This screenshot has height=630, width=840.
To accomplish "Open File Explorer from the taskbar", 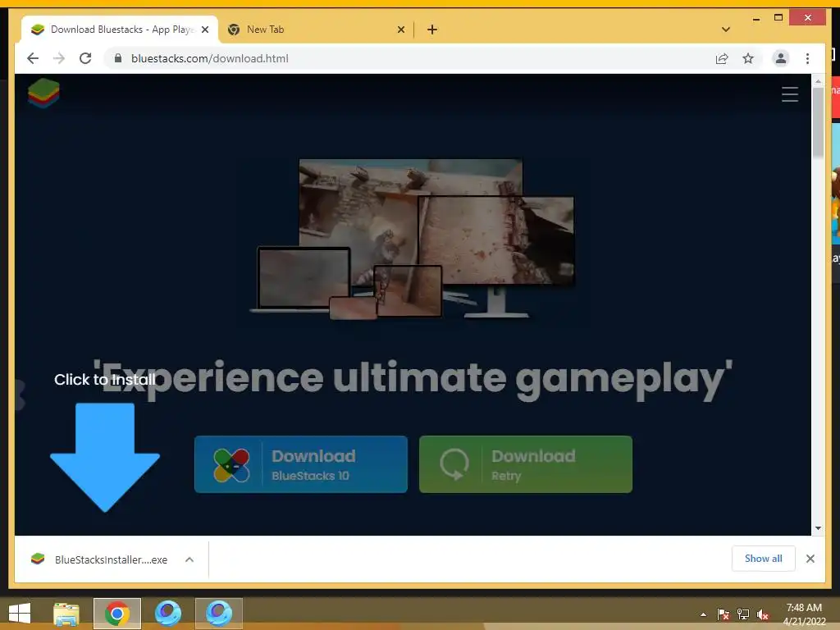I will 66,614.
